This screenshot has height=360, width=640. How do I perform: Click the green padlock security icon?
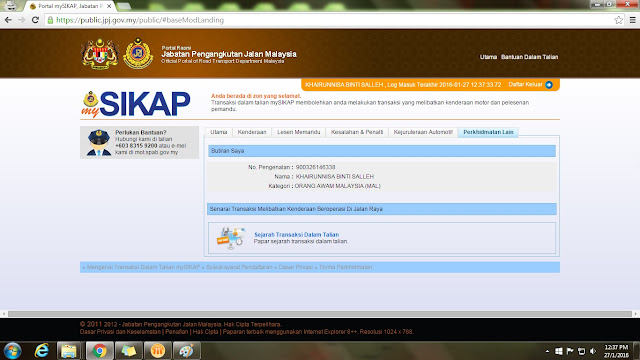click(x=50, y=20)
